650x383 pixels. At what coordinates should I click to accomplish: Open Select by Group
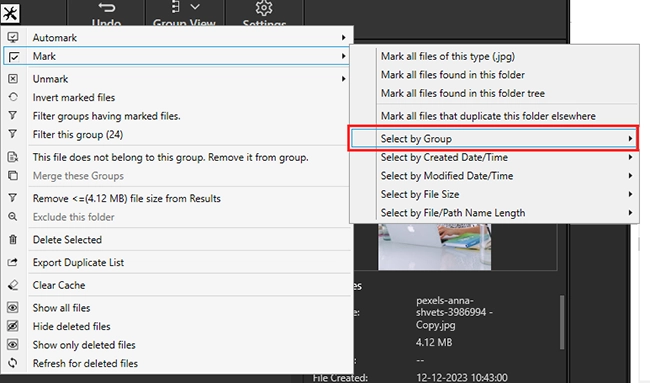(494, 138)
